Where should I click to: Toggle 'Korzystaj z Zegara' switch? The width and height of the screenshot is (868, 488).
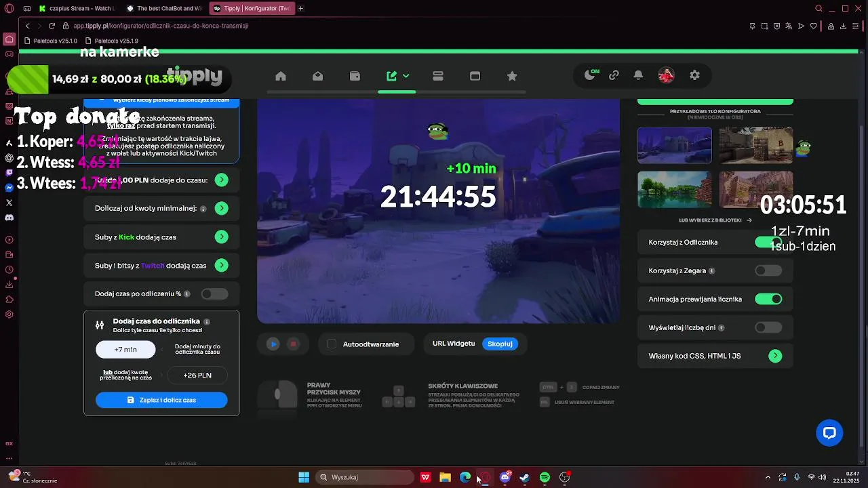pos(768,270)
